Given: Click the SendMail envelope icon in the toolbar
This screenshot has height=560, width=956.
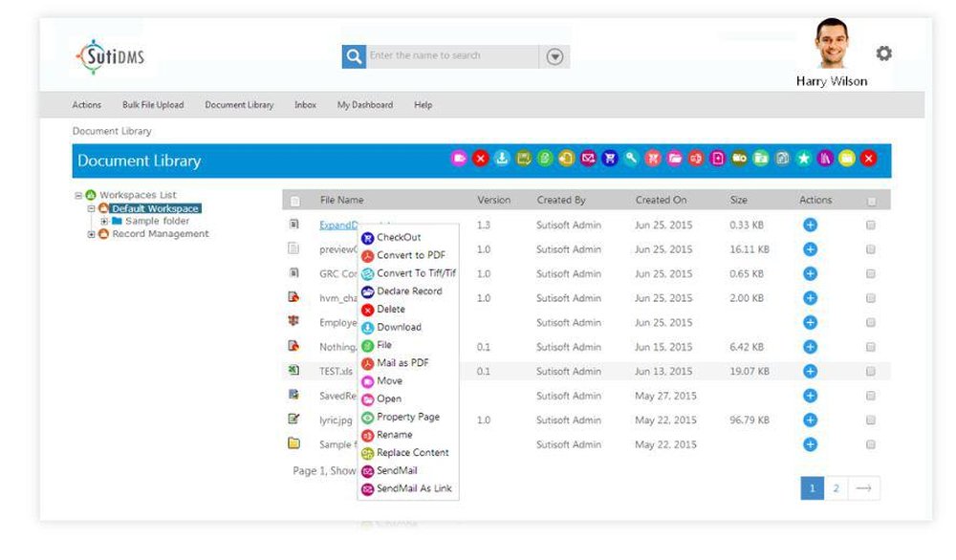Looking at the screenshot, I should (588, 158).
